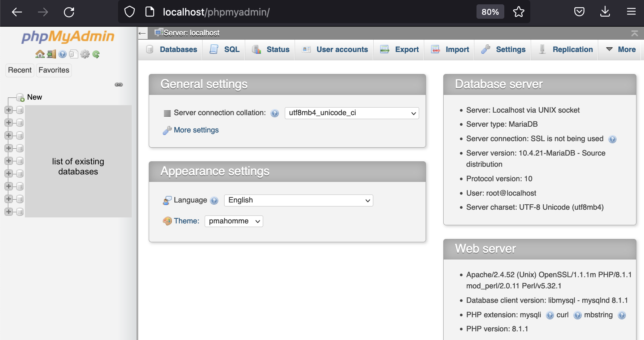This screenshot has width=644, height=340.
Task: Bookmark page with the star icon
Action: tap(519, 12)
